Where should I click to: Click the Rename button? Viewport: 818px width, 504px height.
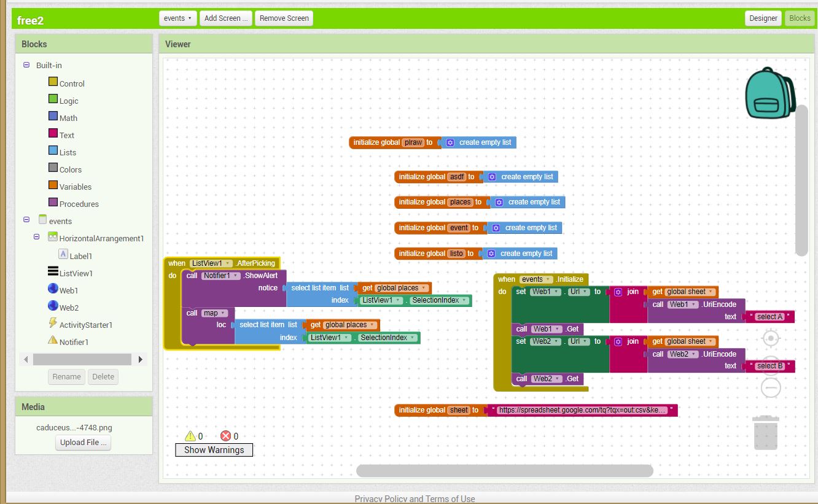pyautogui.click(x=66, y=377)
